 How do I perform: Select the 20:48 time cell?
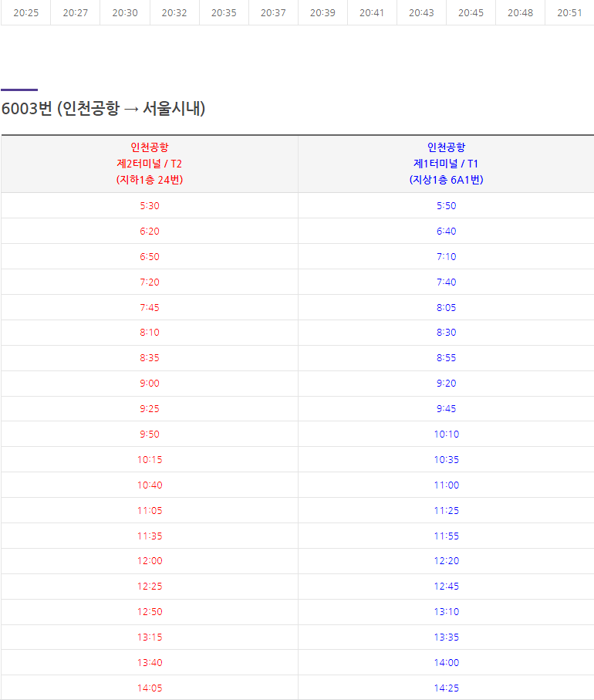pyautogui.click(x=521, y=12)
